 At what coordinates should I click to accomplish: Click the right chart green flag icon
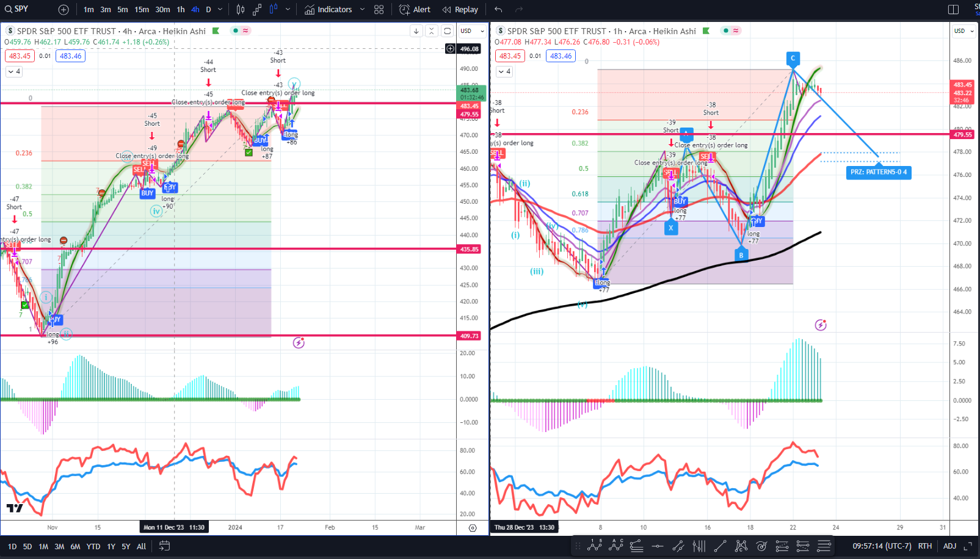click(706, 31)
